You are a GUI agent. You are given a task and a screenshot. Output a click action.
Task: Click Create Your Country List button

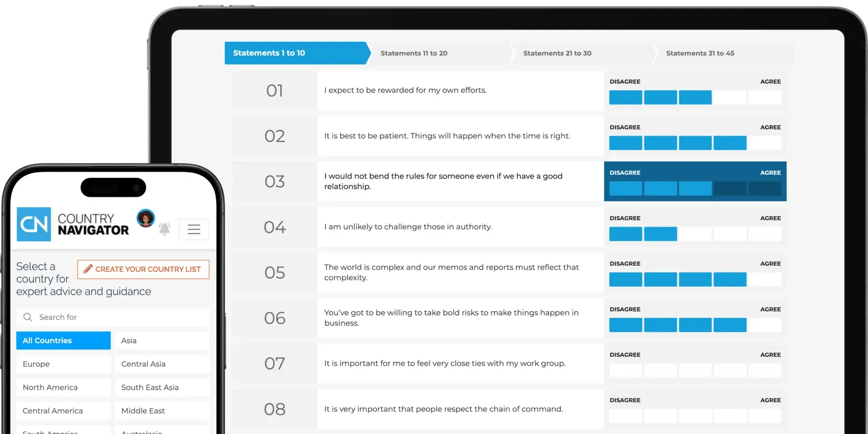pyautogui.click(x=143, y=270)
